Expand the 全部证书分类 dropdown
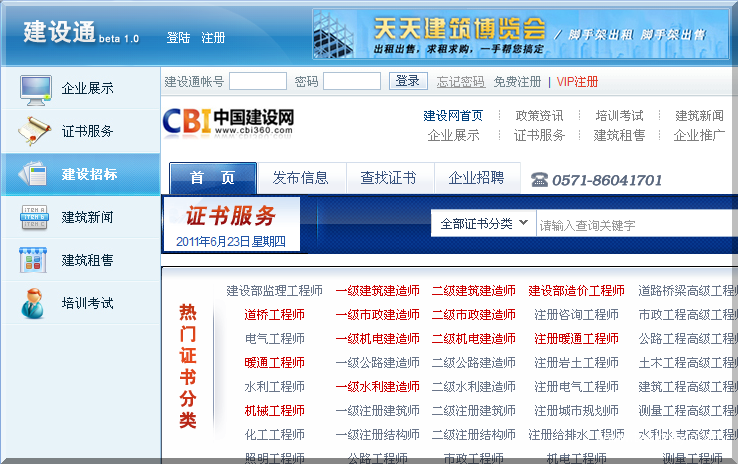Image resolution: width=738 pixels, height=464 pixels. (x=484, y=224)
